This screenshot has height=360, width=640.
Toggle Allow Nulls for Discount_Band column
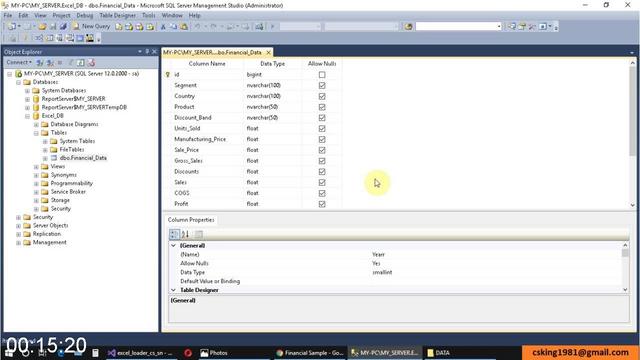coord(322,118)
